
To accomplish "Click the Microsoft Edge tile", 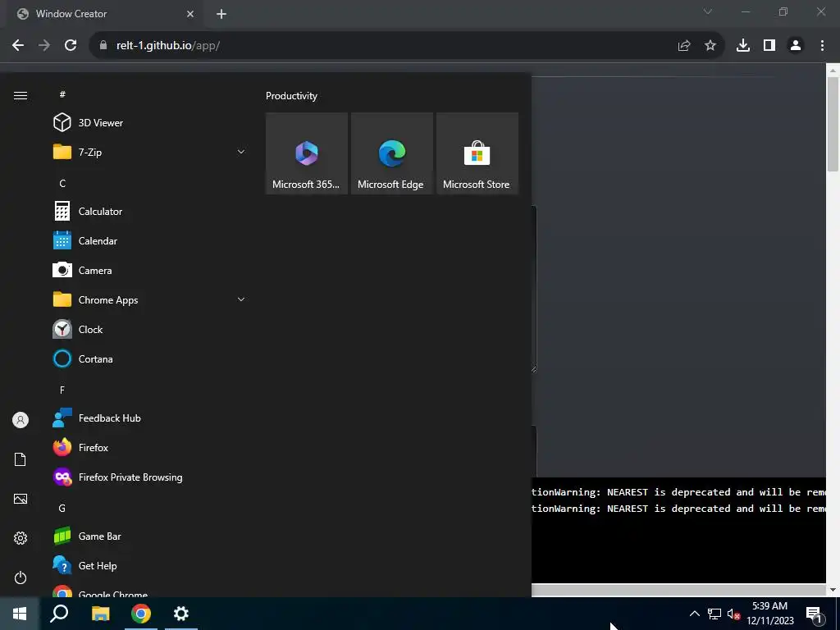I will (391, 153).
